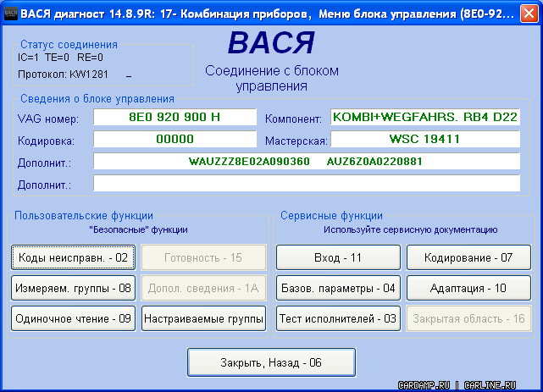Click the greyed Закрытая область - 16 button

point(468,318)
